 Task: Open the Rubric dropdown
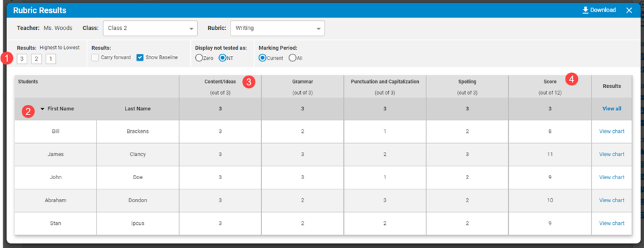pyautogui.click(x=277, y=29)
